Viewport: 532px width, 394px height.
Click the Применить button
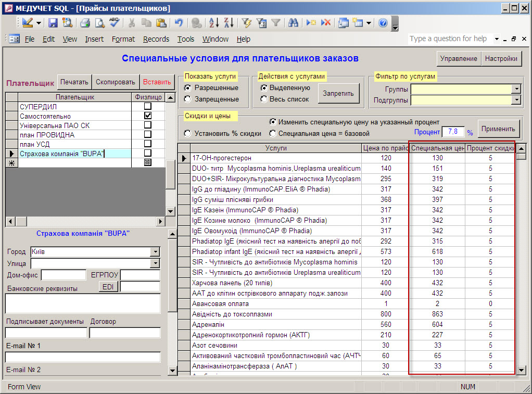(499, 129)
